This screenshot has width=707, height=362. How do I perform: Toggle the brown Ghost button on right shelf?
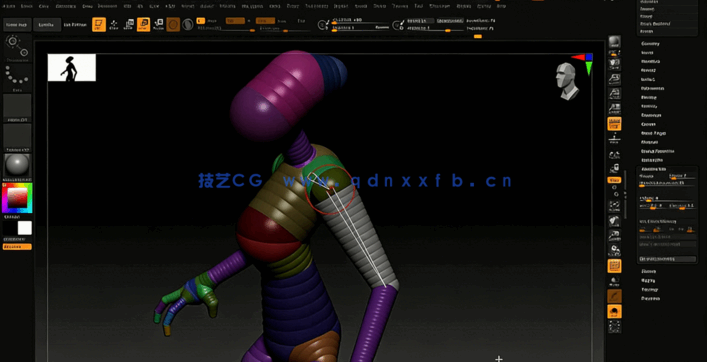click(614, 296)
